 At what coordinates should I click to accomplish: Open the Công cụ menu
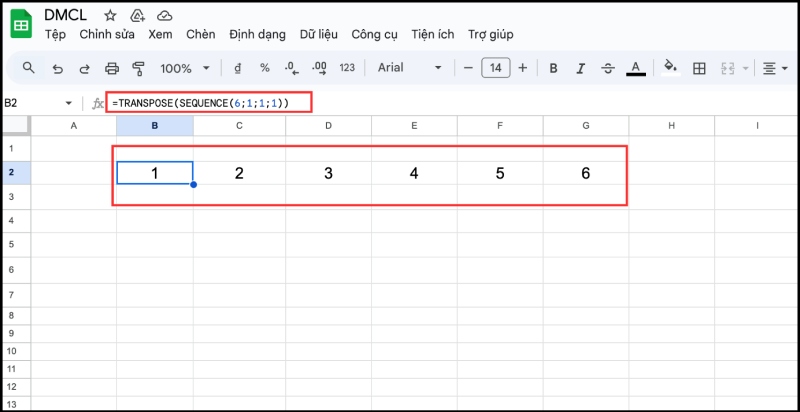[374, 35]
